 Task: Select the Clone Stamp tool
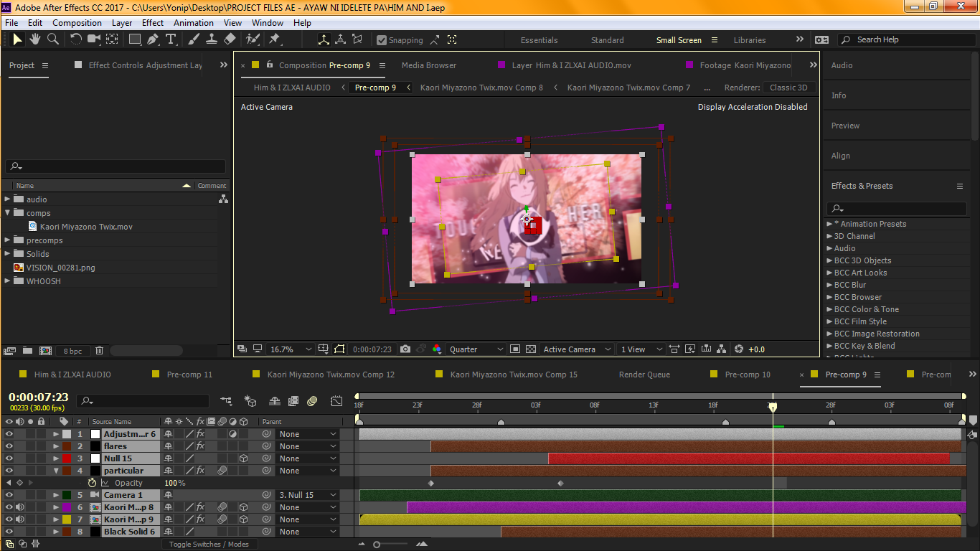[212, 39]
